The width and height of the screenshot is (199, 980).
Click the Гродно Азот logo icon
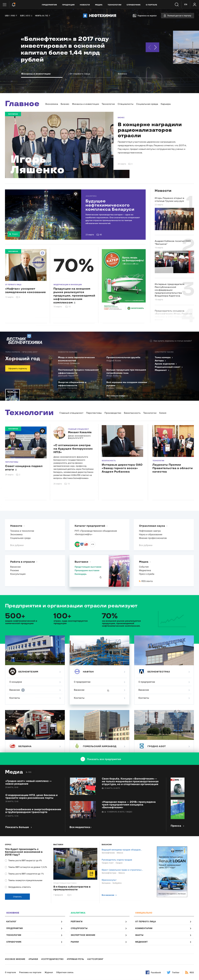point(142,746)
